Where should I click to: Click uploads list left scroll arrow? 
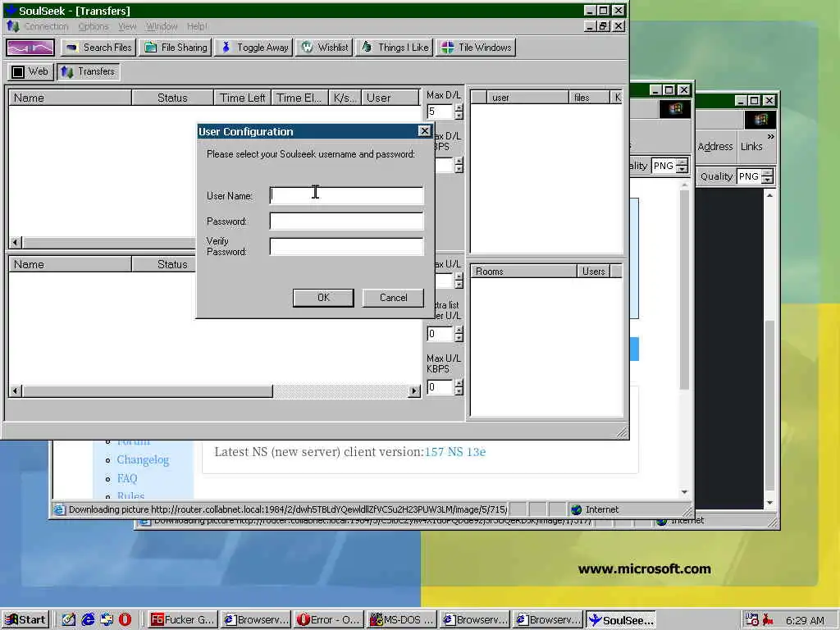[16, 391]
